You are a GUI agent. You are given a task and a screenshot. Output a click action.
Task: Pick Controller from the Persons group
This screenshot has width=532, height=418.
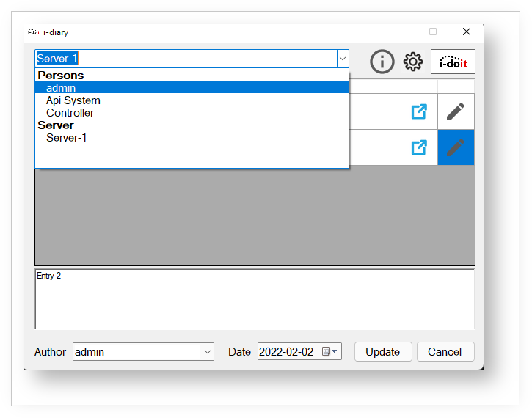click(70, 113)
